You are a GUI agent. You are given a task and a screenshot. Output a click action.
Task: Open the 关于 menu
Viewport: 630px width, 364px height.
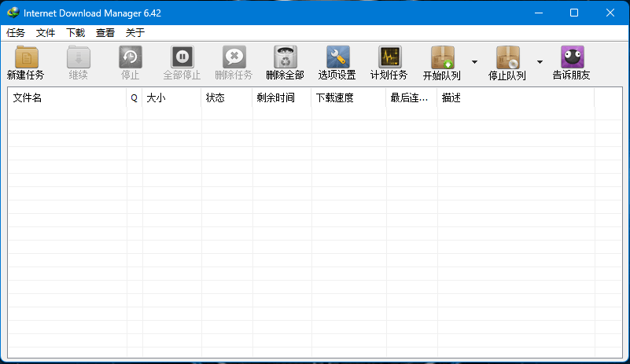tap(135, 33)
